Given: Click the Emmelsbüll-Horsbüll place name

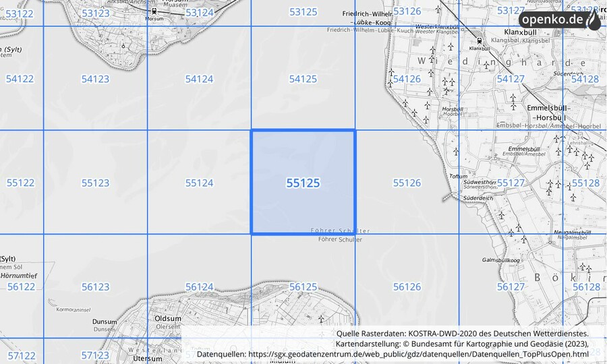Looking at the screenshot, I should coord(548,113).
